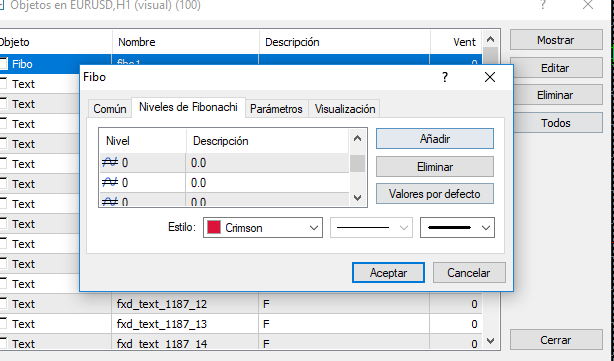This screenshot has width=614, height=361.
Task: Click Cerrar to close objects list
Action: pyautogui.click(x=556, y=340)
